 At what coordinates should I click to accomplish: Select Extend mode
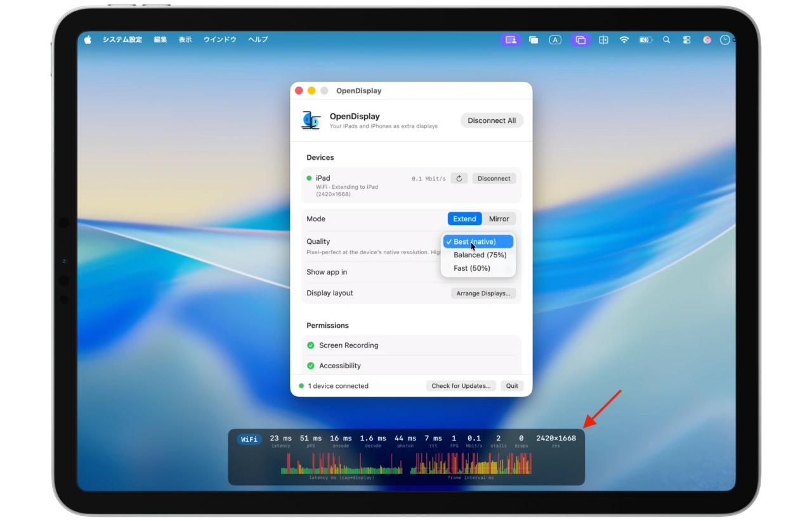(x=464, y=219)
